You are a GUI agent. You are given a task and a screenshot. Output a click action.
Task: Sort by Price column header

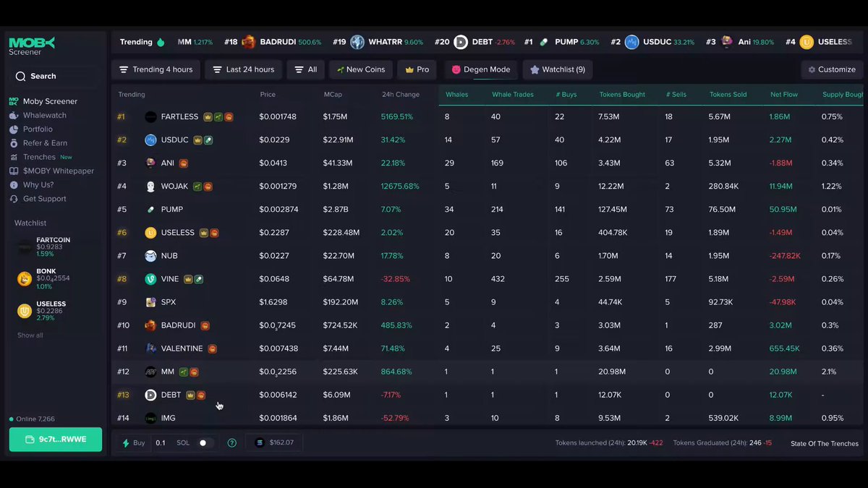268,95
